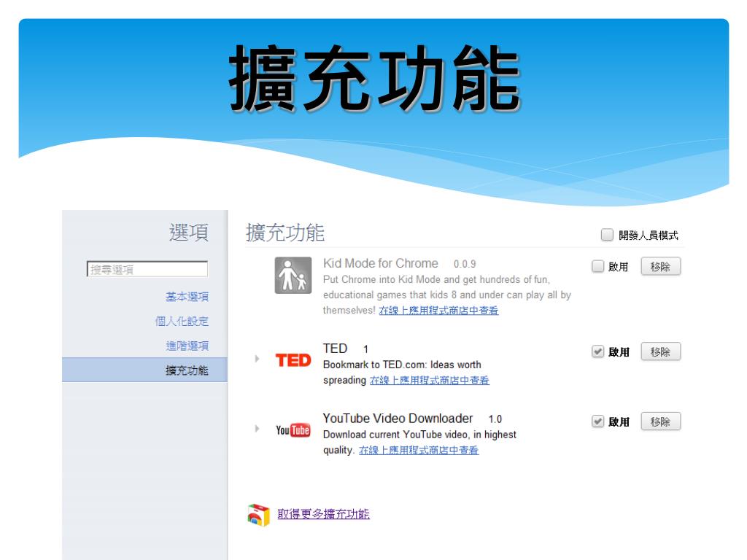Click the Kid Mode version number 0.0.9
747x560 pixels.
[x=465, y=264]
